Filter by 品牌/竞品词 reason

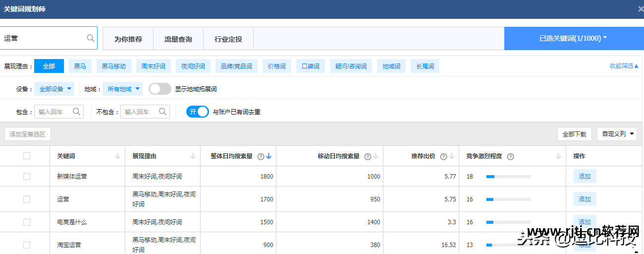click(236, 66)
